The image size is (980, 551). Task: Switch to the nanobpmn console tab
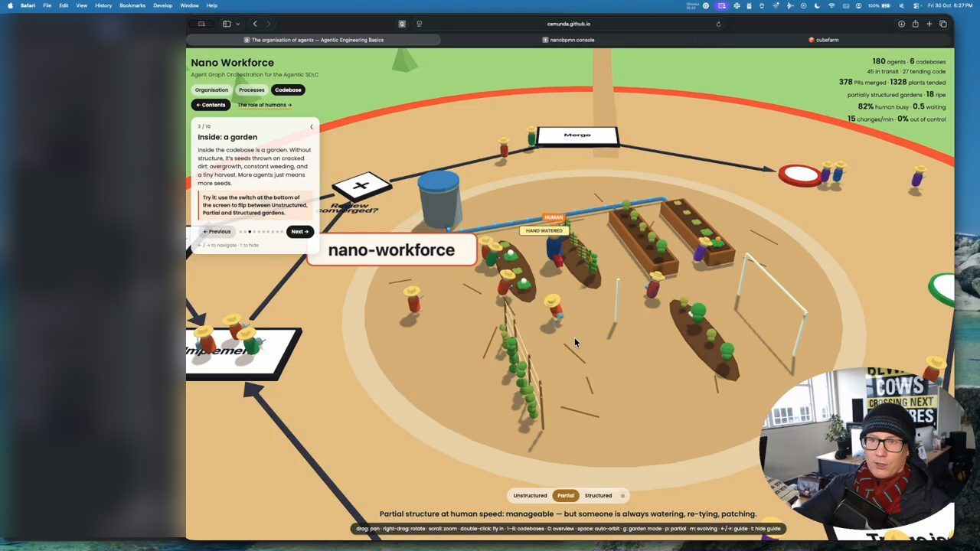[x=568, y=40]
